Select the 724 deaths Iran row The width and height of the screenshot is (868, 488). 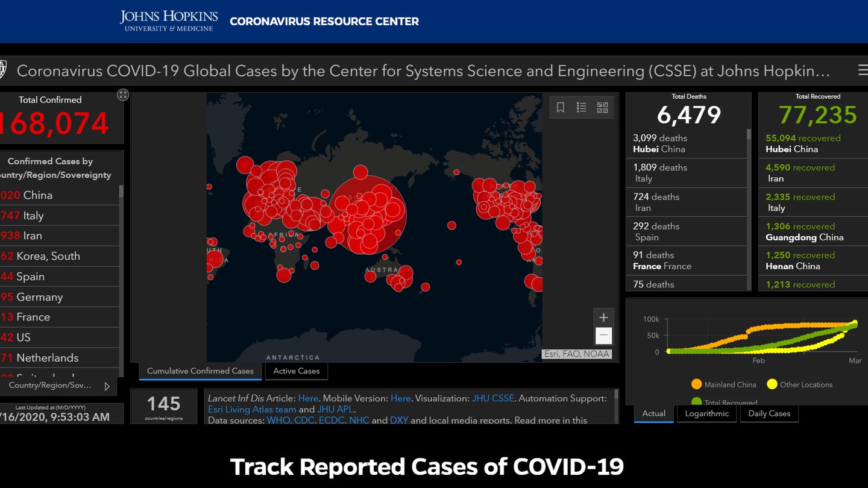click(687, 202)
